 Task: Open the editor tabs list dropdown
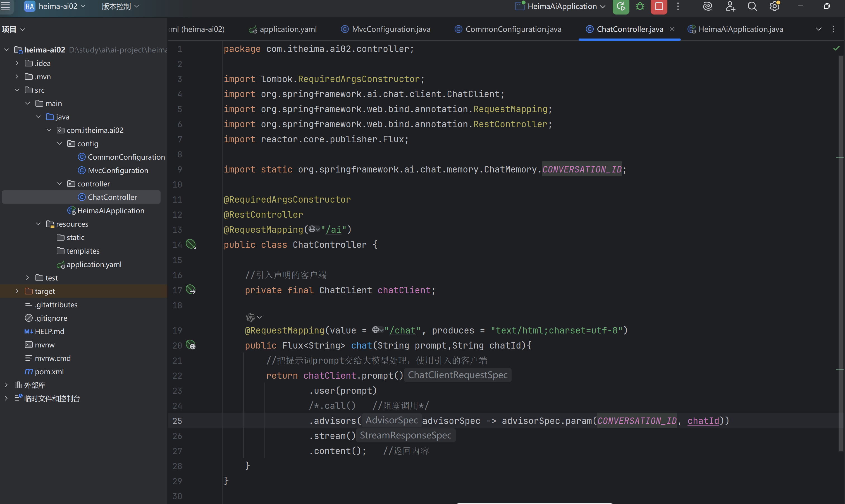[x=818, y=29]
